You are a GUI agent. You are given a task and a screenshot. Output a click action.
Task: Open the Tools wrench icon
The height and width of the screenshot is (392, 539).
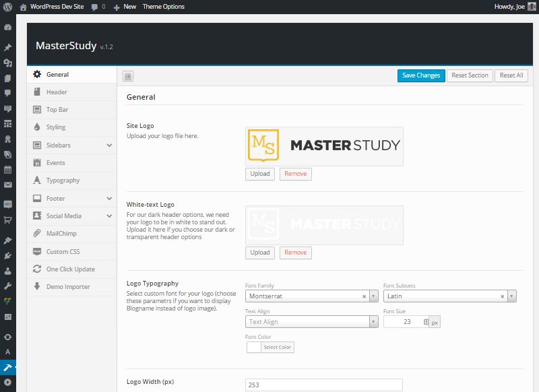tap(7, 286)
